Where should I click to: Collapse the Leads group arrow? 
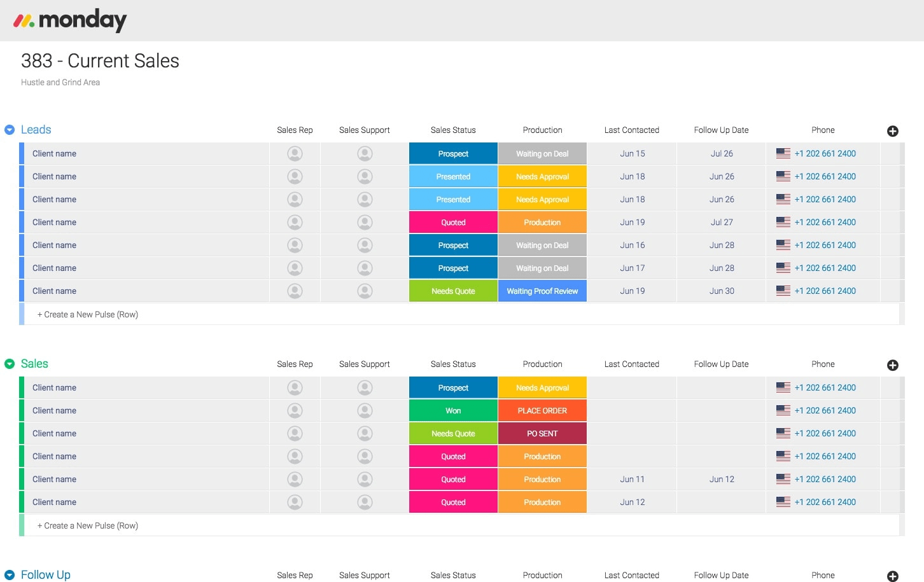pos(10,130)
